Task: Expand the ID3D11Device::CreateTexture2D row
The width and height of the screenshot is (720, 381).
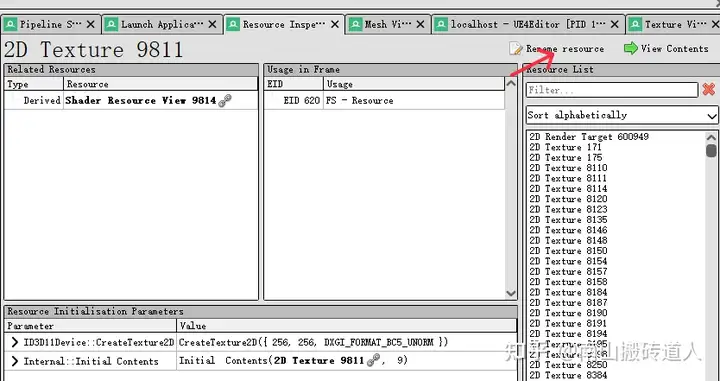Action: pyautogui.click(x=15, y=342)
